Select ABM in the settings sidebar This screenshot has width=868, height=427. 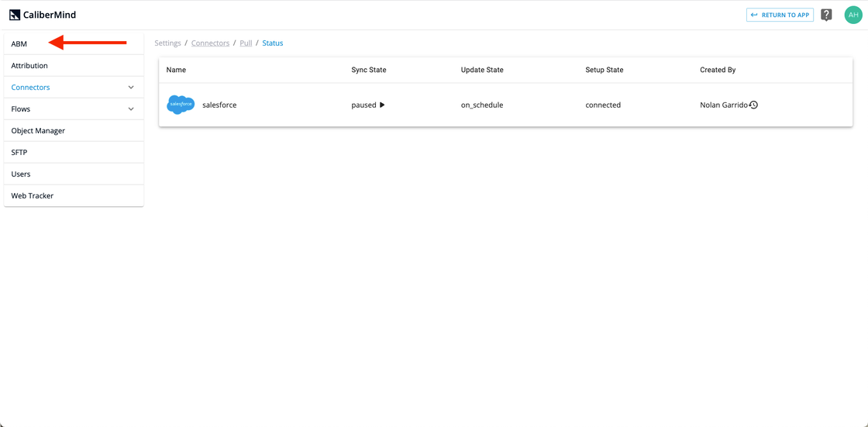coord(19,44)
